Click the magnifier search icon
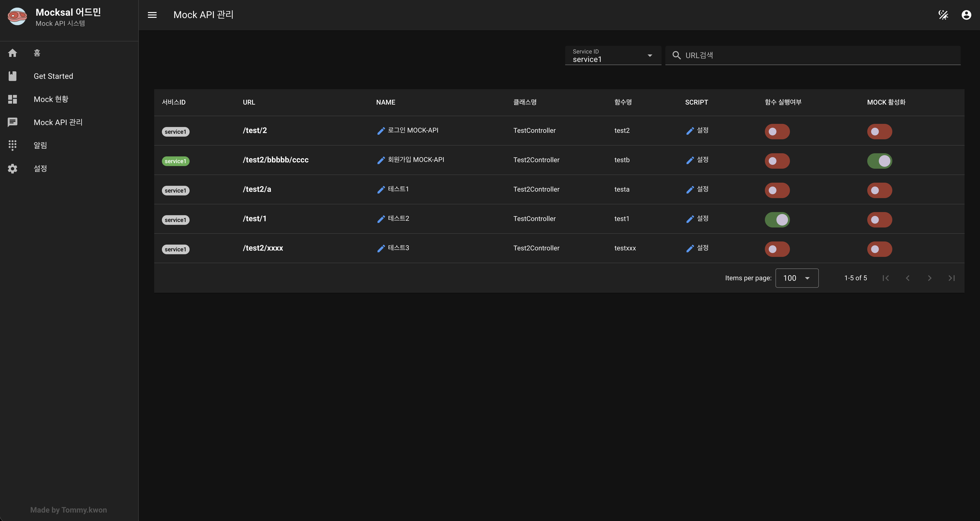 tap(676, 55)
